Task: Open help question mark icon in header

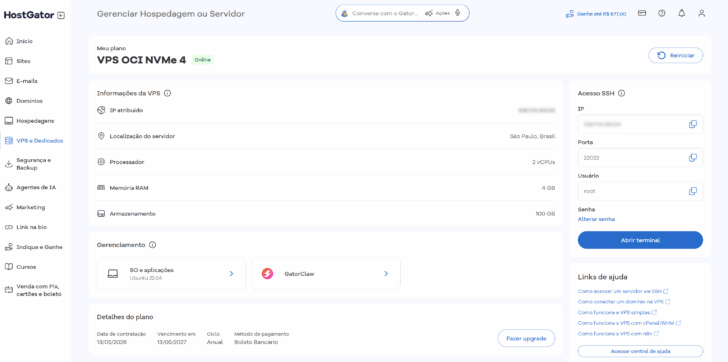Action: tap(662, 13)
